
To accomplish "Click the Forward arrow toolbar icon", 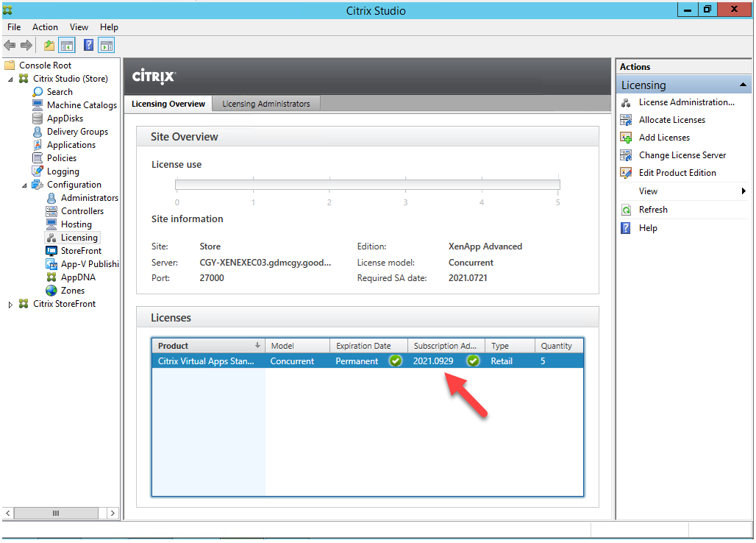I will pyautogui.click(x=26, y=46).
